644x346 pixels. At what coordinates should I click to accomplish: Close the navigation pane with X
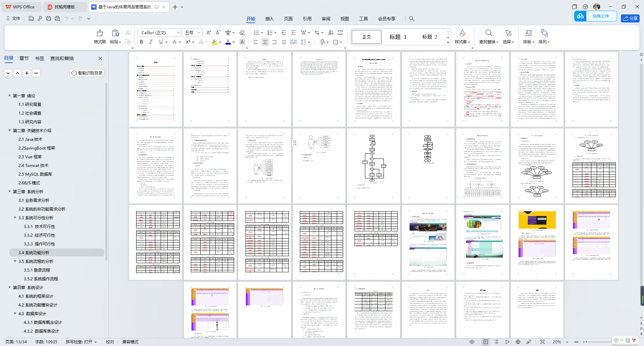click(x=100, y=58)
